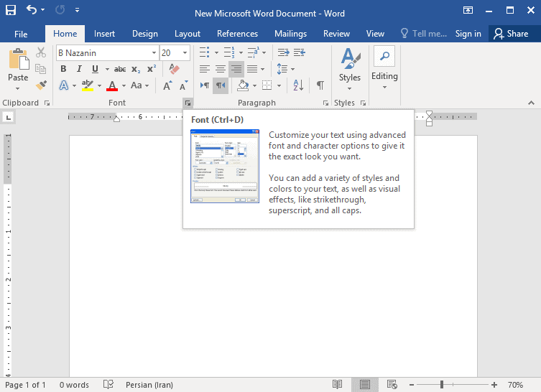Screen dimensions: 541x392
Task: Apply yellow text highlight color
Action: 87,85
